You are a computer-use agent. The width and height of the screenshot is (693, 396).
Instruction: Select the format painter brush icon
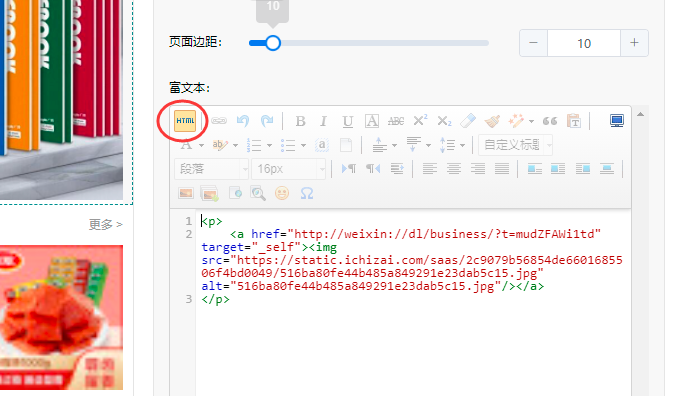tap(492, 121)
